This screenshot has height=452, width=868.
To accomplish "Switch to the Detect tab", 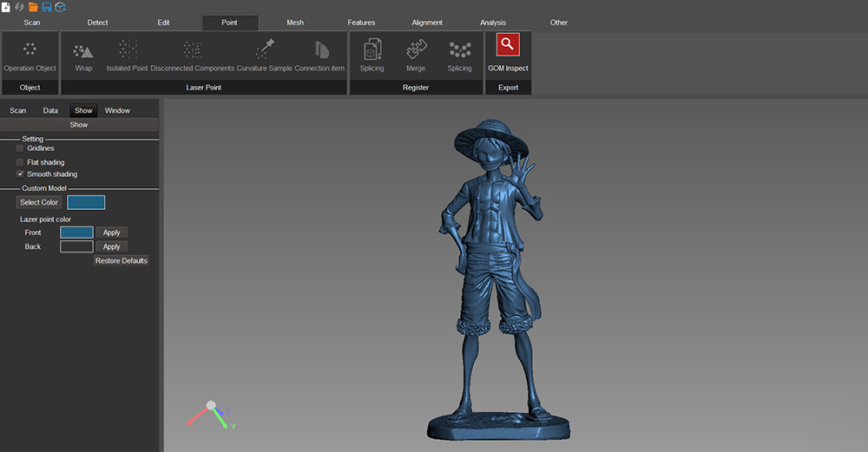I will coord(97,23).
